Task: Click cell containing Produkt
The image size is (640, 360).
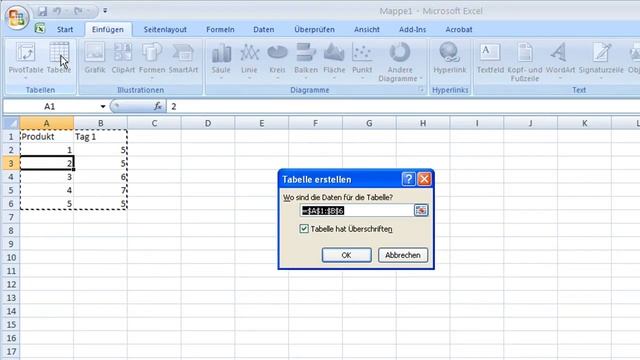Action: point(47,137)
